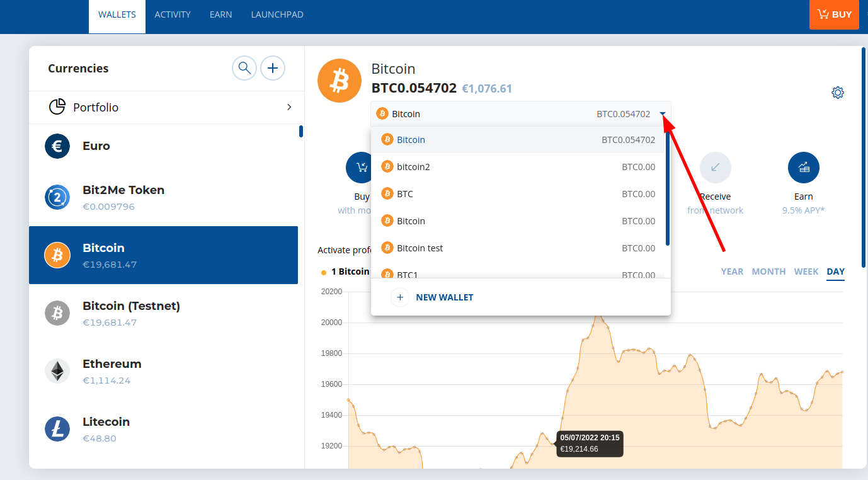Open the EARN tab
This screenshot has width=868, height=480.
click(221, 14)
